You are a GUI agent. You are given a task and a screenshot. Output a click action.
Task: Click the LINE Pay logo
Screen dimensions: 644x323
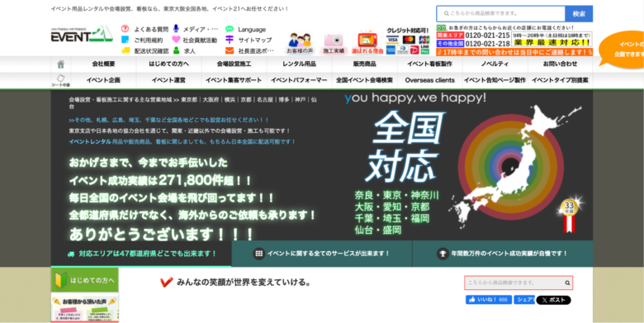point(424,50)
